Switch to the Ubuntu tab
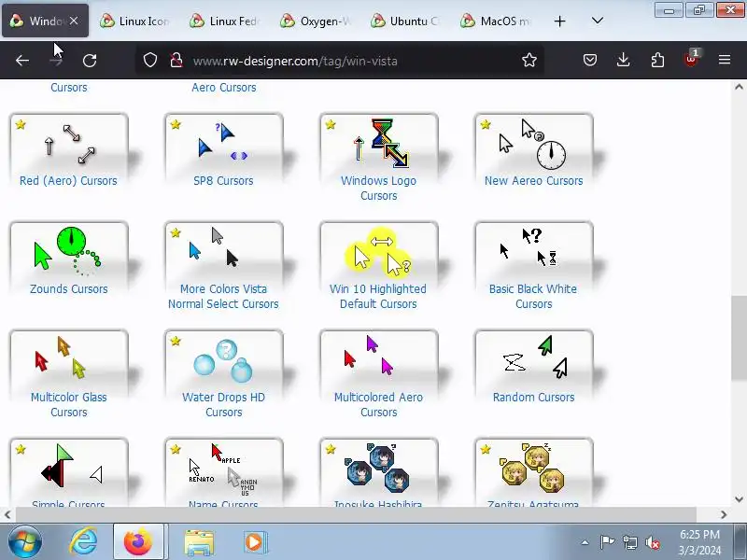This screenshot has height=560, width=747. tap(406, 21)
